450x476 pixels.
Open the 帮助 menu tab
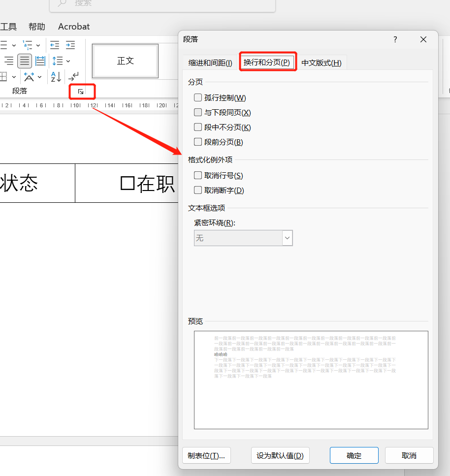pos(37,27)
